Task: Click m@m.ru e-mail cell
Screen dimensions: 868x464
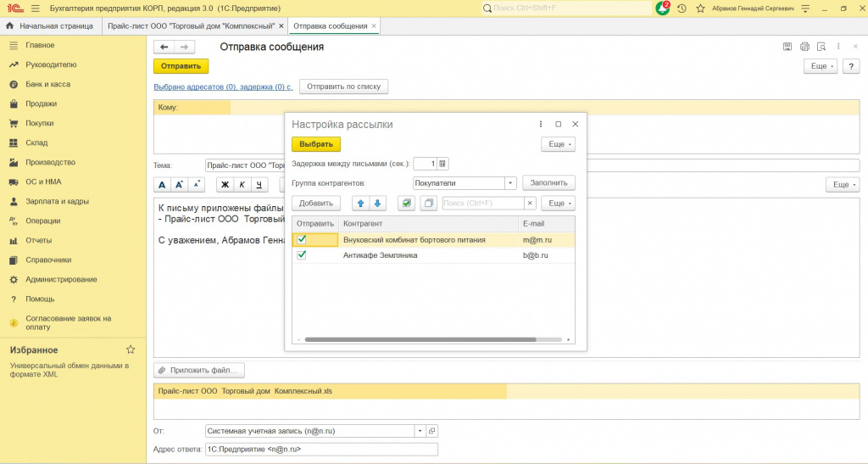Action: click(x=547, y=240)
